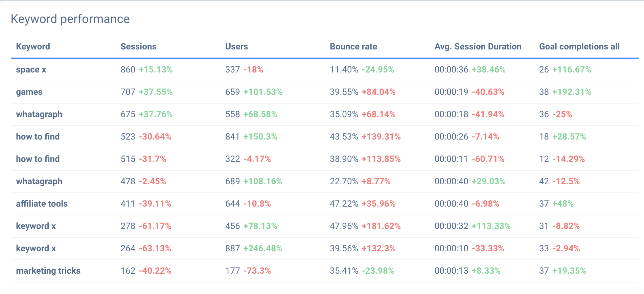
Task: Click the +101.53% users change for games
Action: tap(263, 92)
